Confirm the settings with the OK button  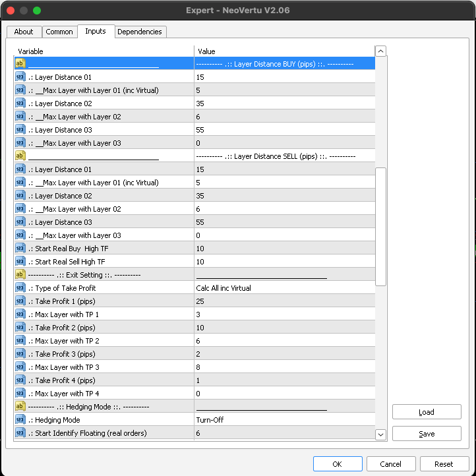[x=337, y=463]
